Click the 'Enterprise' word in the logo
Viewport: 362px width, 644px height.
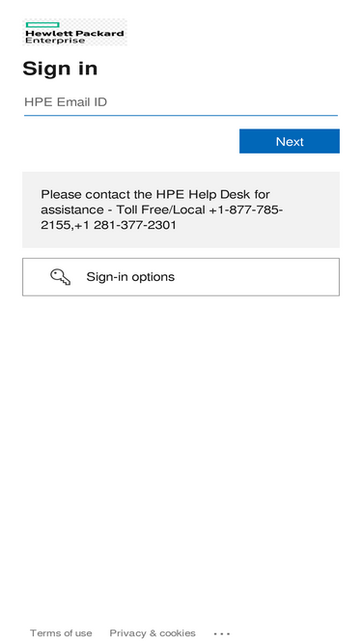[55, 41]
